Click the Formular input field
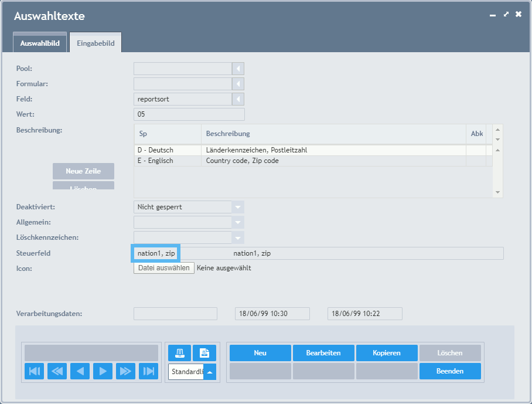This screenshot has height=404, width=532. click(183, 84)
